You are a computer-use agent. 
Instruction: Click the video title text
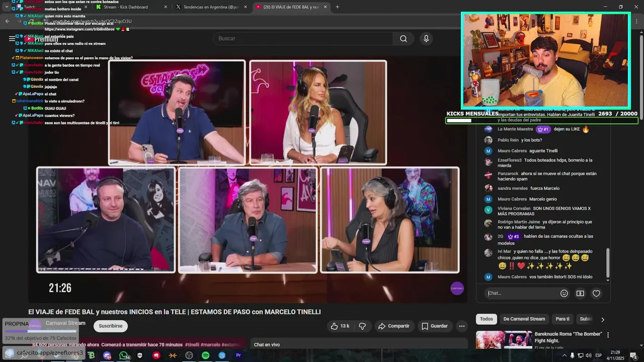click(174, 312)
